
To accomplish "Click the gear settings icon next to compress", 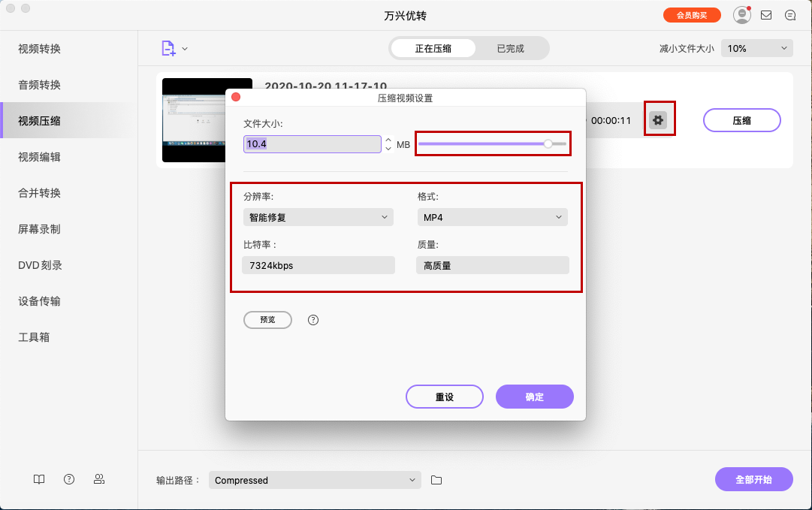I will click(x=660, y=119).
